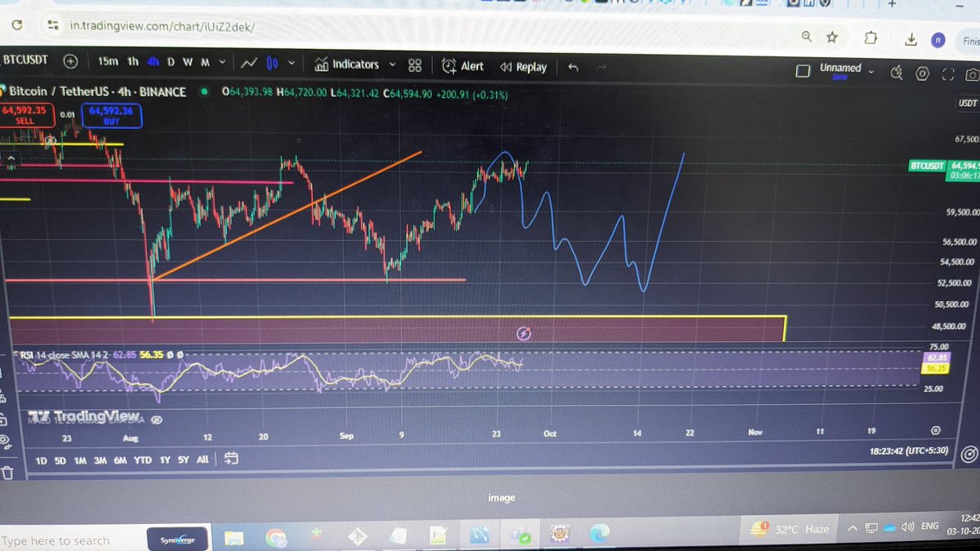This screenshot has width=980, height=551.
Task: Click the BTCUSDT price label on axis
Action: (927, 166)
